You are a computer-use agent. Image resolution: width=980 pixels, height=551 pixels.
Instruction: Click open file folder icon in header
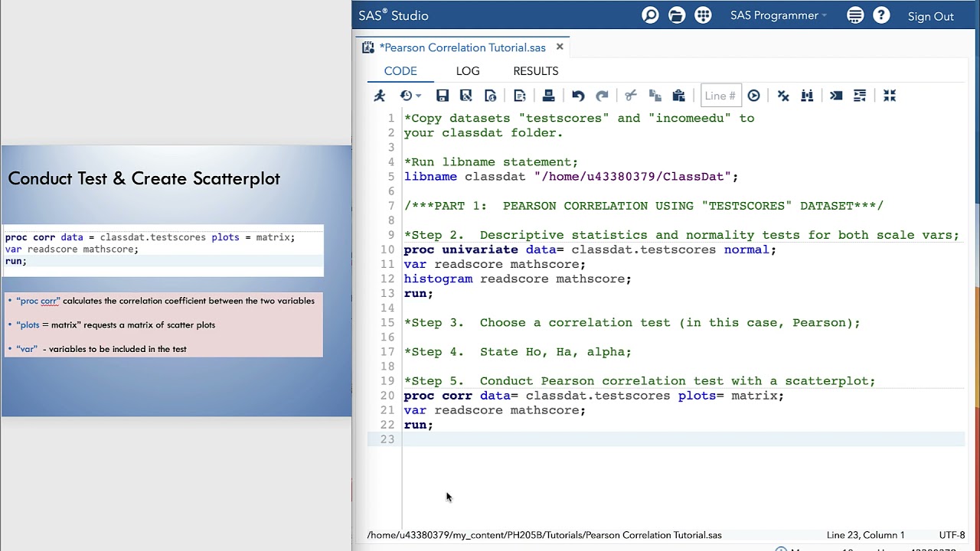(x=677, y=15)
